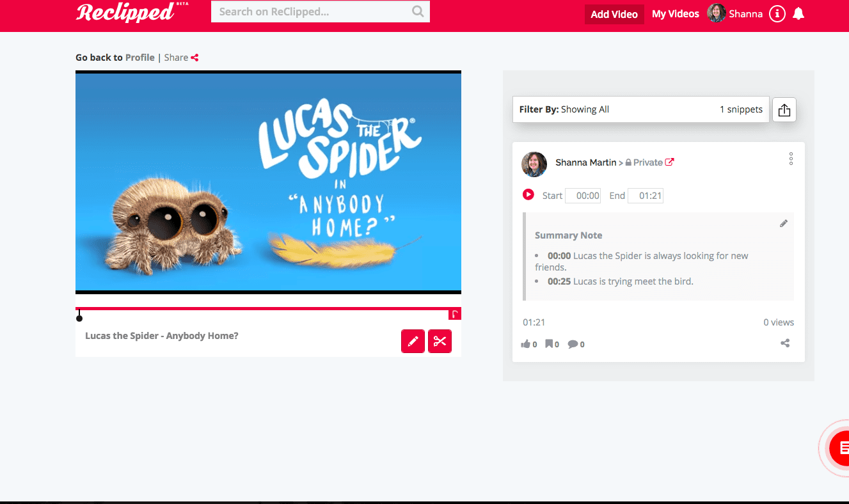Click the scissors clip button
Viewport: 849px width, 504px height.
[x=440, y=341]
